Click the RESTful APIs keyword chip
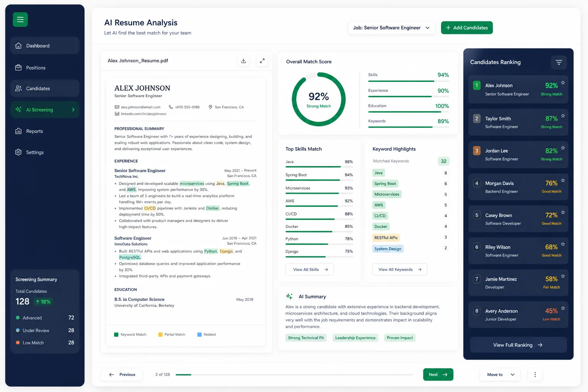 (386, 238)
